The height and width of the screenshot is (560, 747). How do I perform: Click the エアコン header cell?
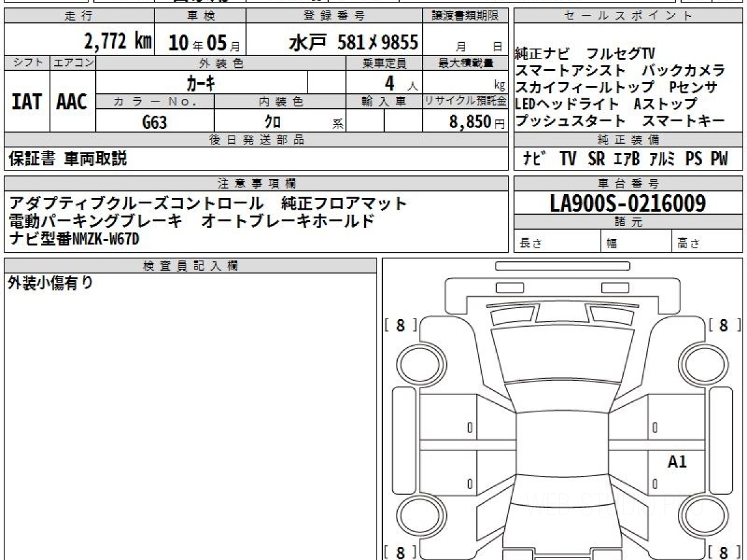tap(73, 63)
